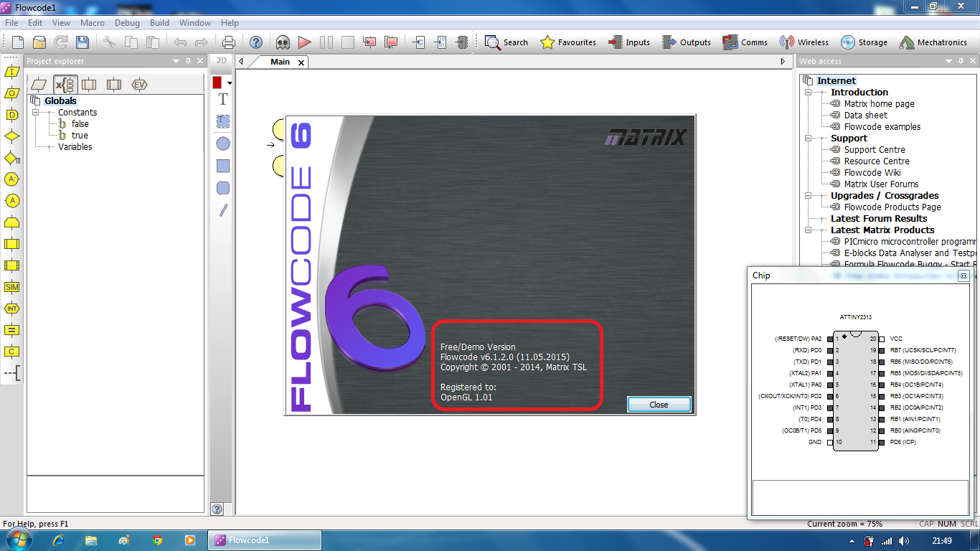Screen dimensions: 980x551
Task: Click the Open folder toolbar icon
Action: 39,42
